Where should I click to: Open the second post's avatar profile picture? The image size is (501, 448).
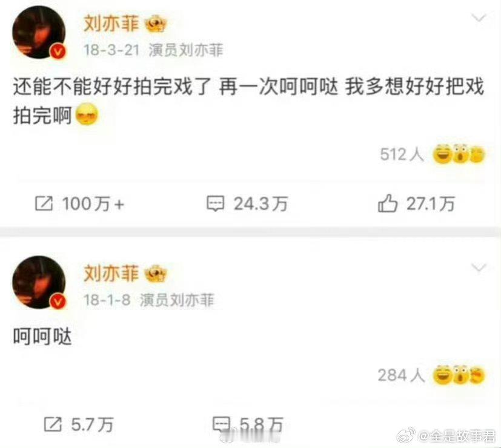pos(39,282)
